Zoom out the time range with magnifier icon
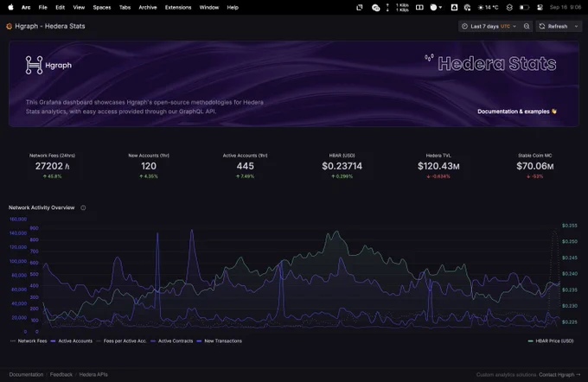 point(527,26)
